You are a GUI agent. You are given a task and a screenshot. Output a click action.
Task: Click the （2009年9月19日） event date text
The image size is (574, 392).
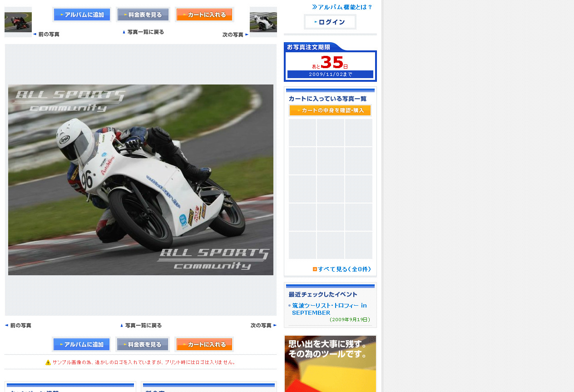[350, 319]
